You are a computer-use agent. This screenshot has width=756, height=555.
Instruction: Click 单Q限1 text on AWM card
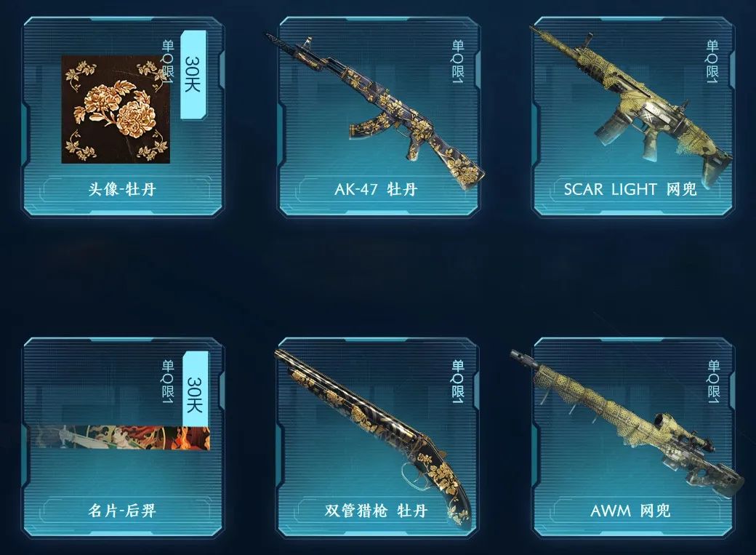click(x=714, y=382)
